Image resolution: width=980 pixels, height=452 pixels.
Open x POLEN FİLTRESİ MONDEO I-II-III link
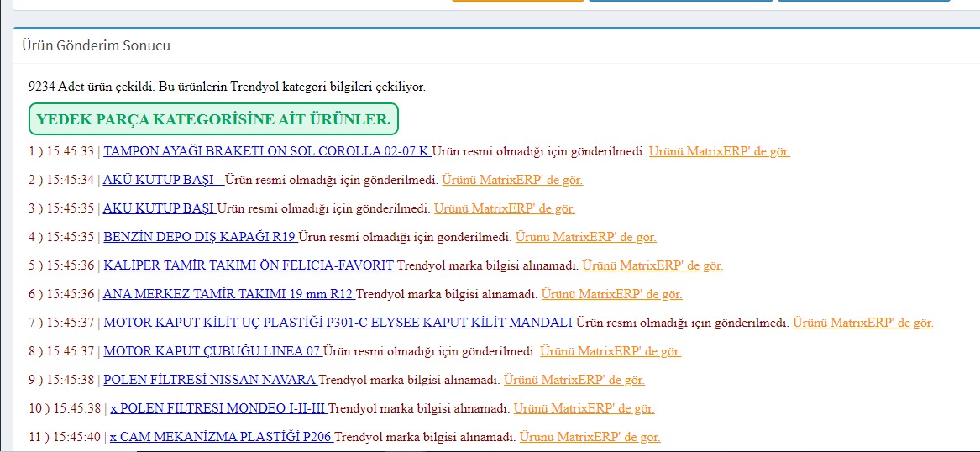(217, 408)
